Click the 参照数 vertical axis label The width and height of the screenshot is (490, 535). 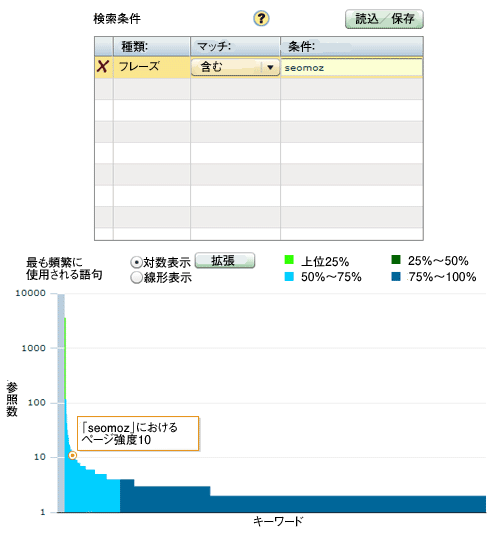12,399
